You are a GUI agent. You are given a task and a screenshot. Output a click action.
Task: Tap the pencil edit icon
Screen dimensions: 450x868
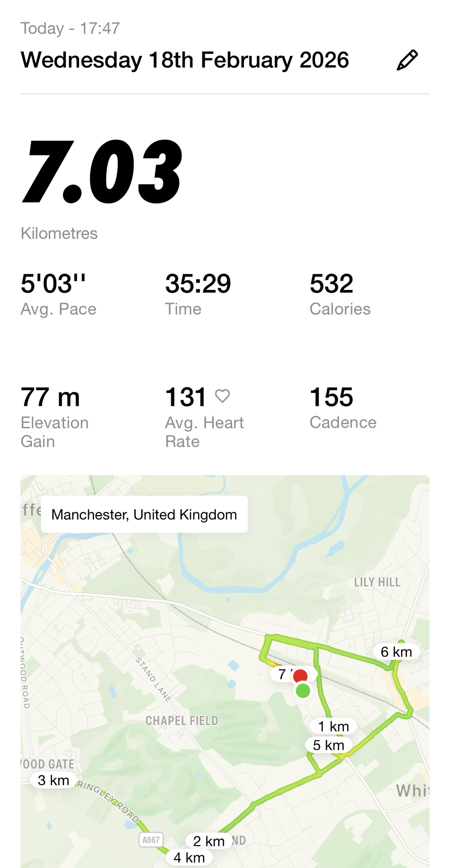coord(407,60)
